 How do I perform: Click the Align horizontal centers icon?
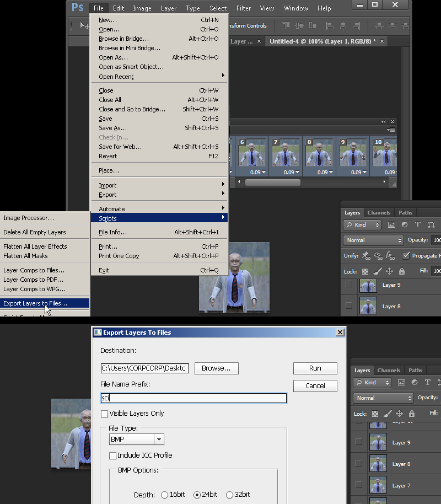point(343,26)
